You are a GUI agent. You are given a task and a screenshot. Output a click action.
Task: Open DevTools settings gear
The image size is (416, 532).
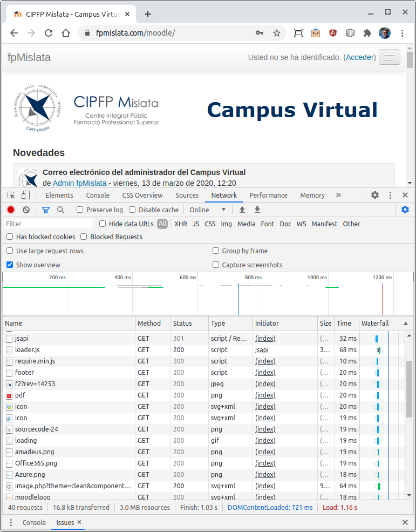pos(374,195)
